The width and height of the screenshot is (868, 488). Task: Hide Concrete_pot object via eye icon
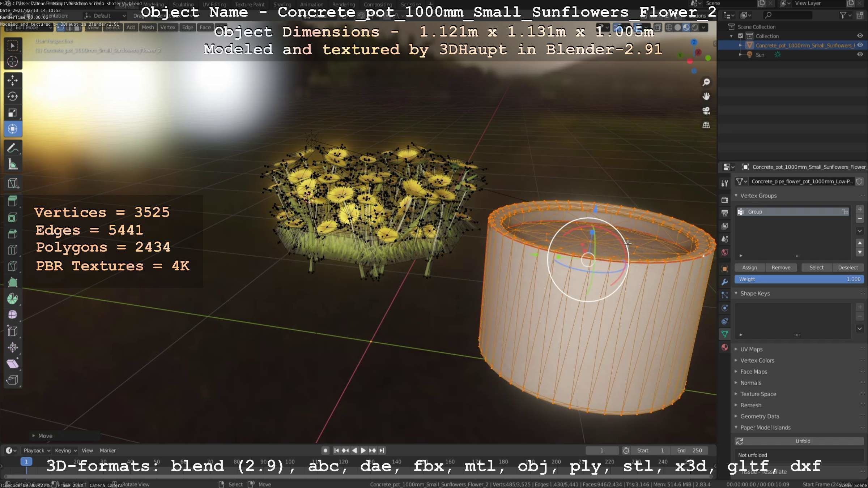click(x=860, y=45)
